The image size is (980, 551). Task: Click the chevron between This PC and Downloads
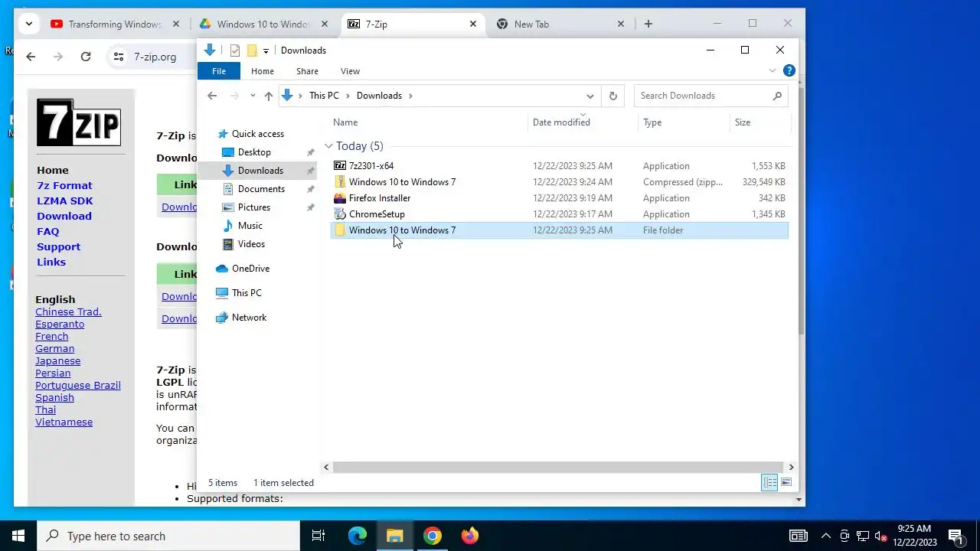pos(348,96)
